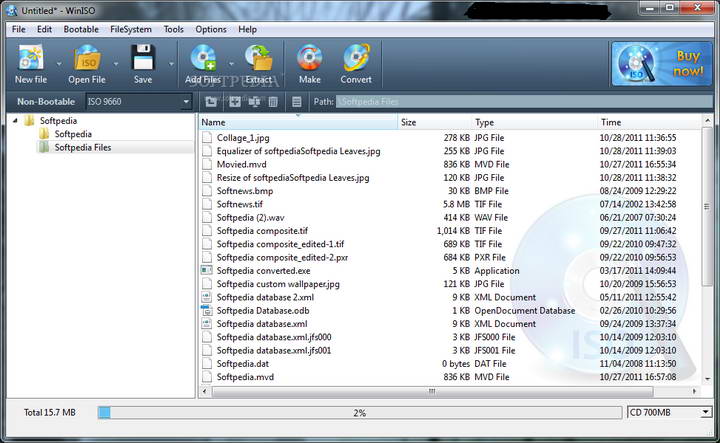720x443 pixels.
Task: Click the Softpedia Files folder icon in tree
Action: pyautogui.click(x=44, y=147)
